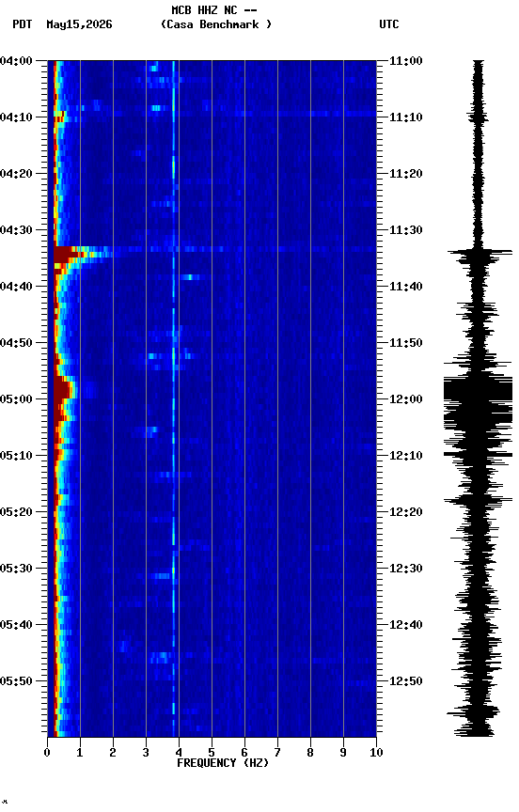Click the clipped seismogram trace near 12:00 UTC
This screenshot has width=519, height=812.
pyautogui.click(x=478, y=398)
